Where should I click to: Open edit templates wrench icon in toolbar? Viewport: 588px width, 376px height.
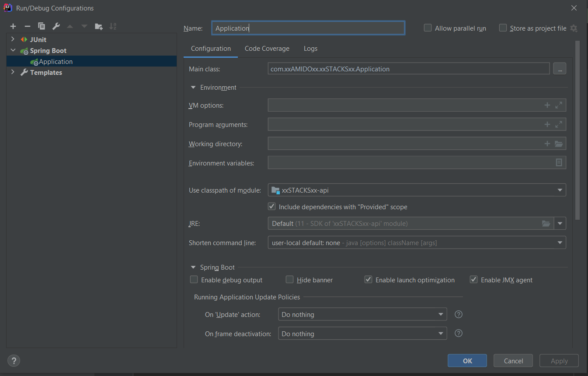coord(56,26)
